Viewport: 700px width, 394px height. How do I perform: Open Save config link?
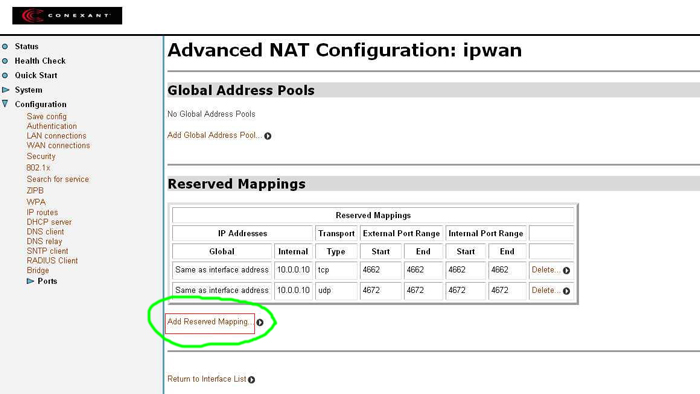(x=46, y=116)
